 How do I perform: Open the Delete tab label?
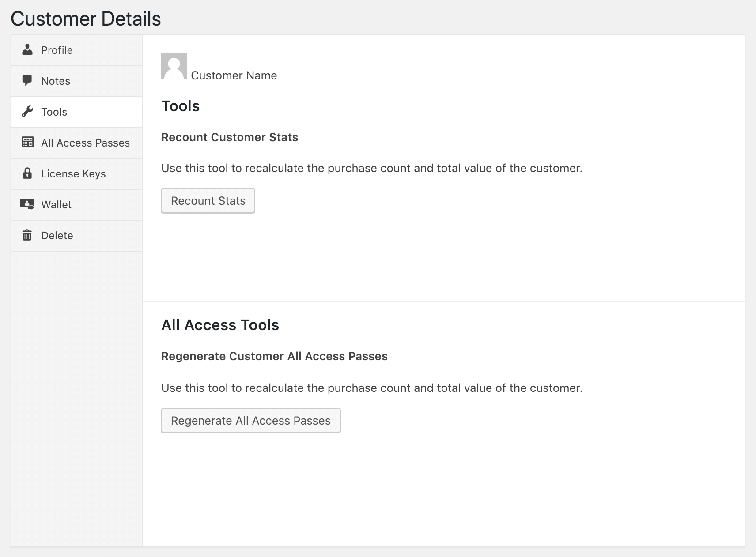tap(57, 236)
